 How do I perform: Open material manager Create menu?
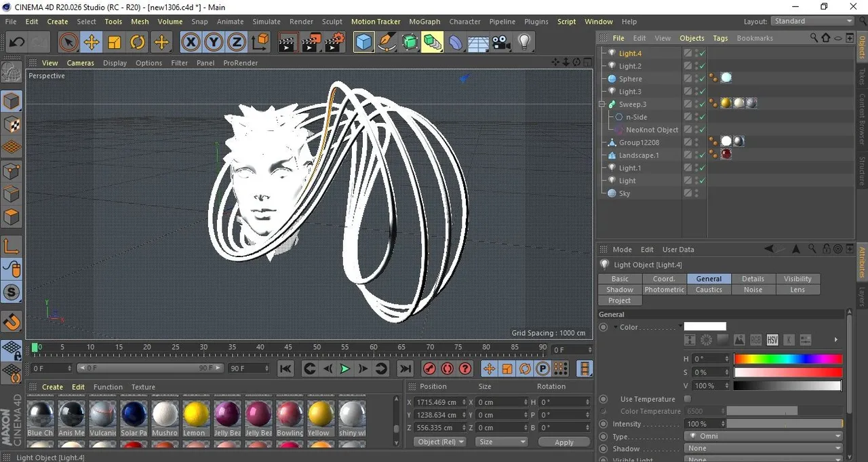(x=52, y=387)
